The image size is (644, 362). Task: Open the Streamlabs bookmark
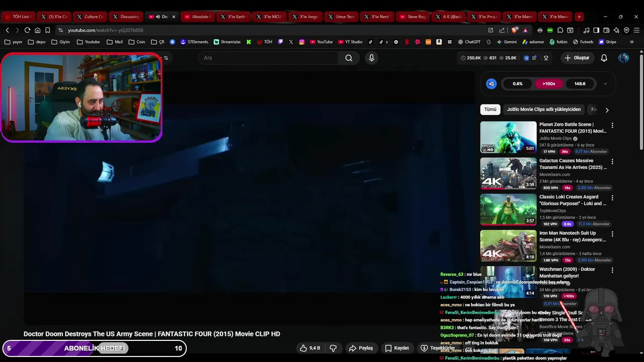pos(227,42)
